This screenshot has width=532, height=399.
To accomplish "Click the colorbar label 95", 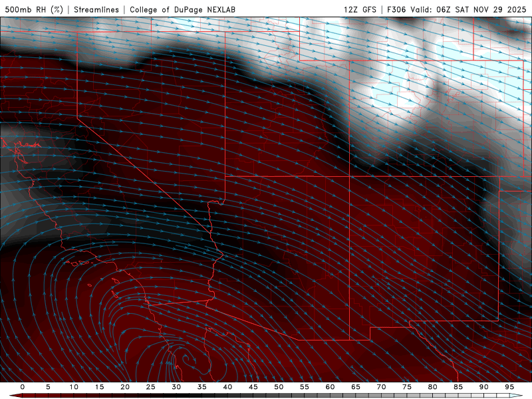I will point(509,387).
